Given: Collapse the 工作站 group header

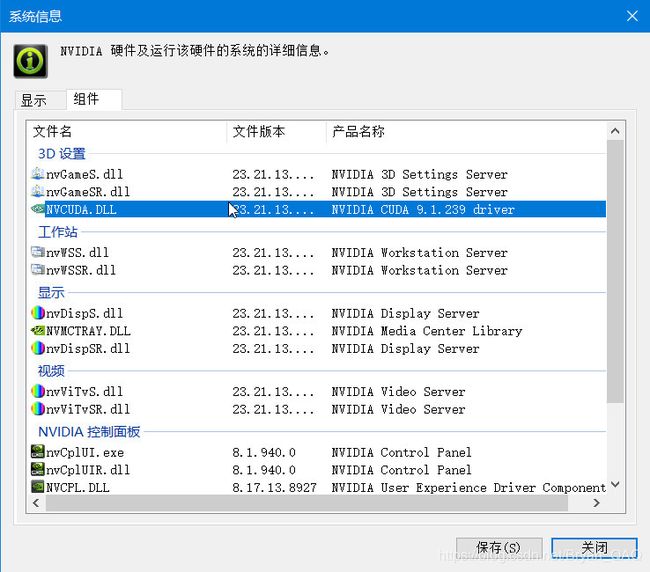Looking at the screenshot, I should click(58, 232).
